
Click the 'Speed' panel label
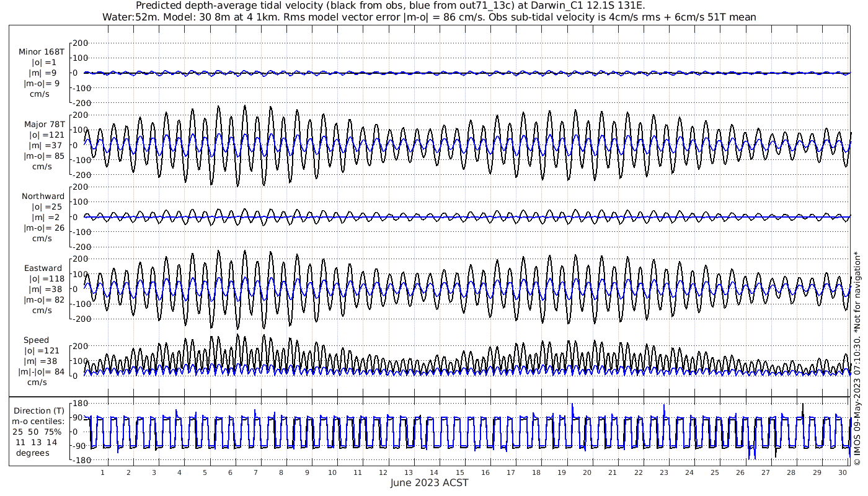point(36,340)
